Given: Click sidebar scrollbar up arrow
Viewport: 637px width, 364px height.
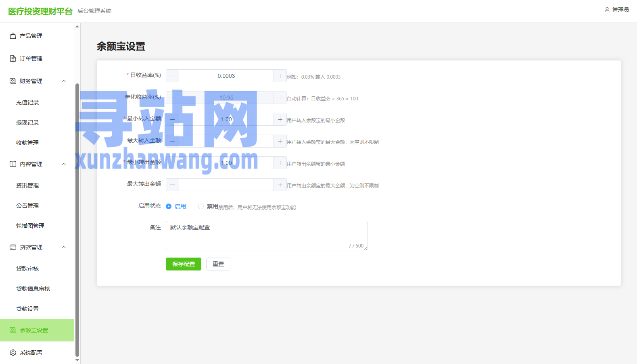Looking at the screenshot, I should coord(77,27).
